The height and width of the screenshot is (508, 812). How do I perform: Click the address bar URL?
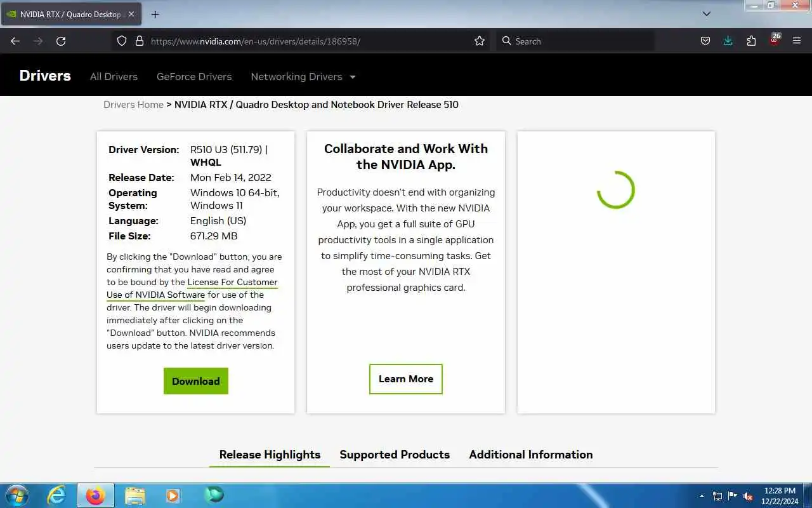click(x=255, y=41)
